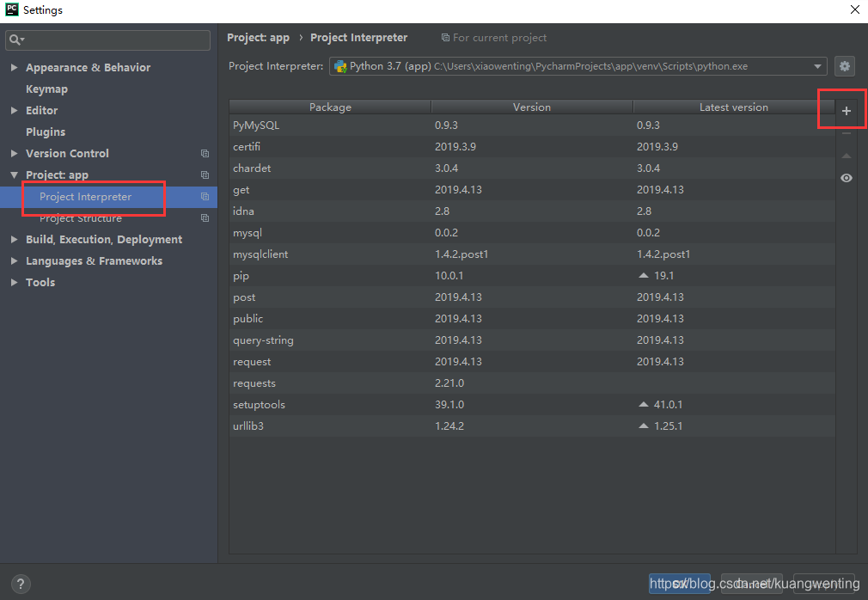Expand Languages & Frameworks section
Screen dimensions: 868x600
point(14,260)
